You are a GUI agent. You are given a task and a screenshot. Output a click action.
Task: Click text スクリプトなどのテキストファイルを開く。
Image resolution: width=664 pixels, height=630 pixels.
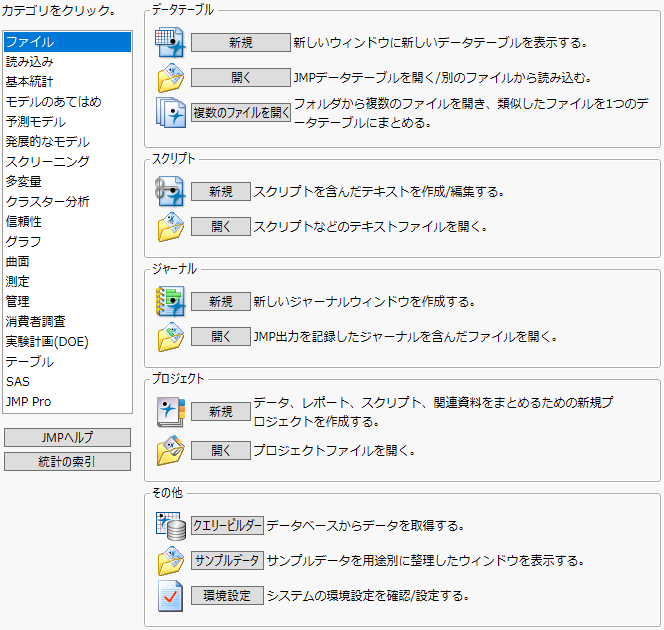pyautogui.click(x=370, y=227)
